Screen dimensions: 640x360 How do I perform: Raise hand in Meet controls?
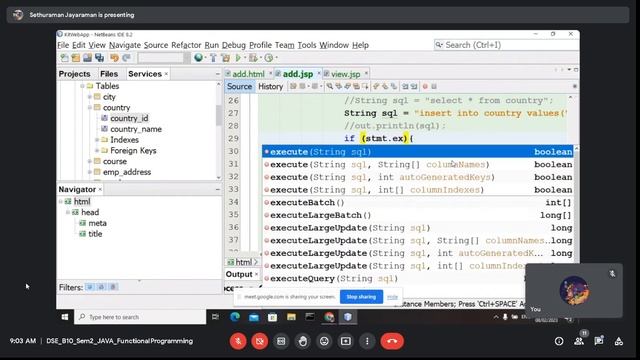click(x=302, y=341)
